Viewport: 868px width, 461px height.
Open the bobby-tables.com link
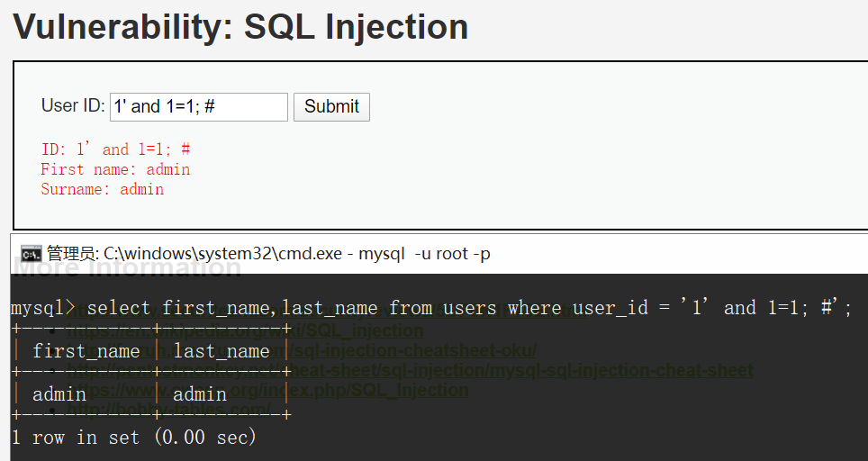(169, 410)
